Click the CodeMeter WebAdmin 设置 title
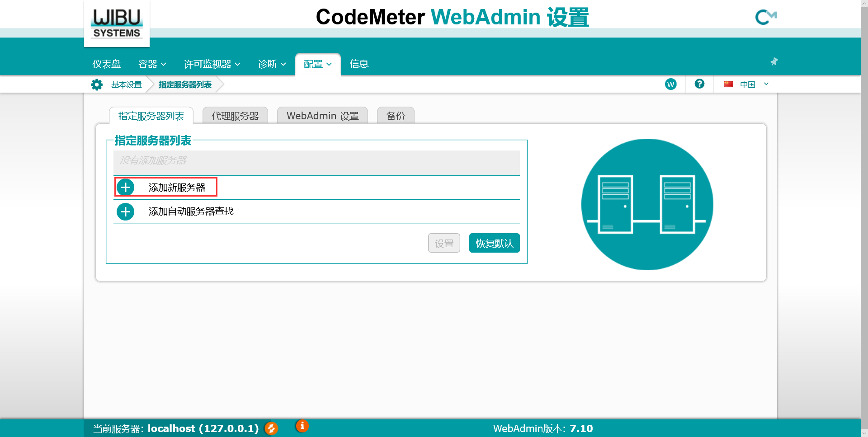Screen dimensions: 868x437 pyautogui.click(x=452, y=17)
